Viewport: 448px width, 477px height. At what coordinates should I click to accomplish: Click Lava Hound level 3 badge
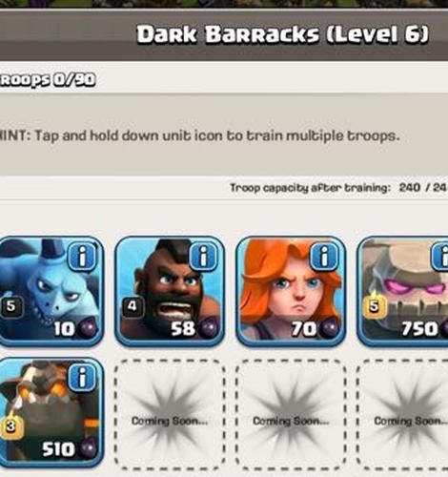tap(11, 426)
